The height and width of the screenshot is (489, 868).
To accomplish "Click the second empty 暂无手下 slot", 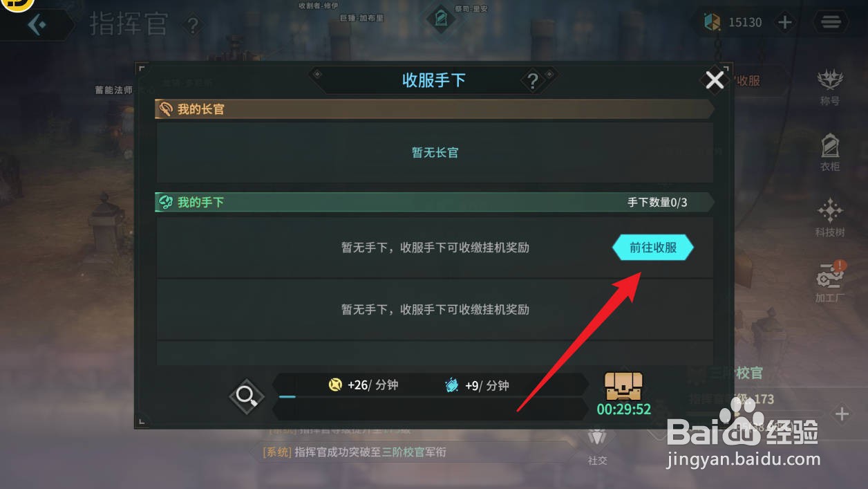I will 435,309.
